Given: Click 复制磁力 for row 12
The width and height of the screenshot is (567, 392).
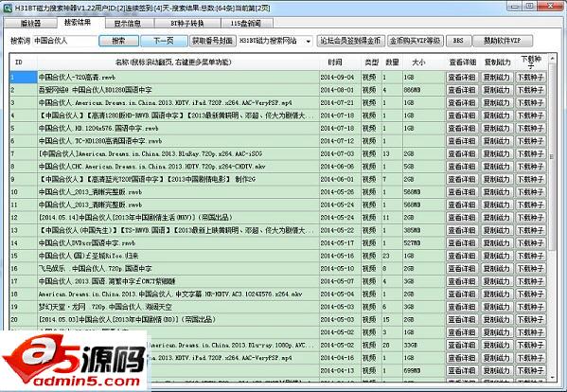Looking at the screenshot, I should [x=497, y=218].
